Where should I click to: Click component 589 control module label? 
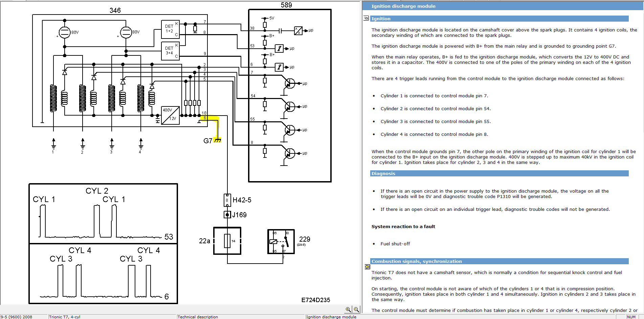tap(286, 5)
